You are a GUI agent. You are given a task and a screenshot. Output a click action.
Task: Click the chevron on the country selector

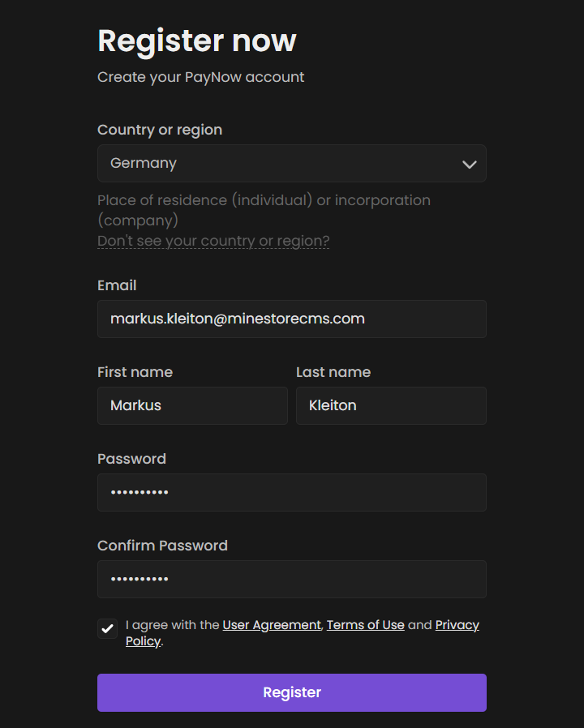[x=469, y=163]
